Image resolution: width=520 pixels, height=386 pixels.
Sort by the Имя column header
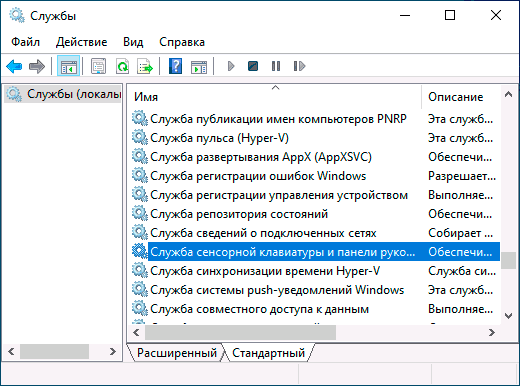pyautogui.click(x=275, y=97)
